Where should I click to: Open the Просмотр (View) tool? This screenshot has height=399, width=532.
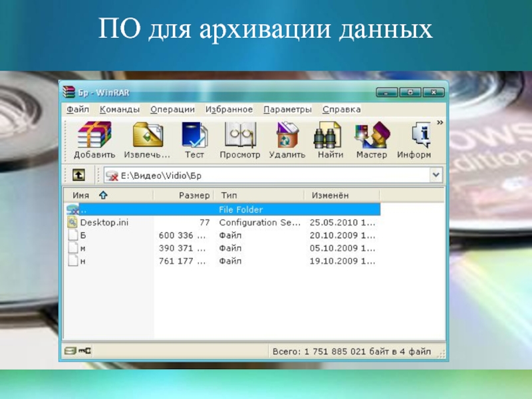coord(239,140)
